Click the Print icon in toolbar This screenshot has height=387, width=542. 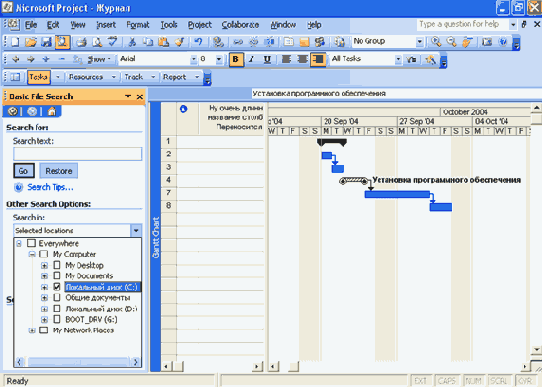tap(82, 42)
